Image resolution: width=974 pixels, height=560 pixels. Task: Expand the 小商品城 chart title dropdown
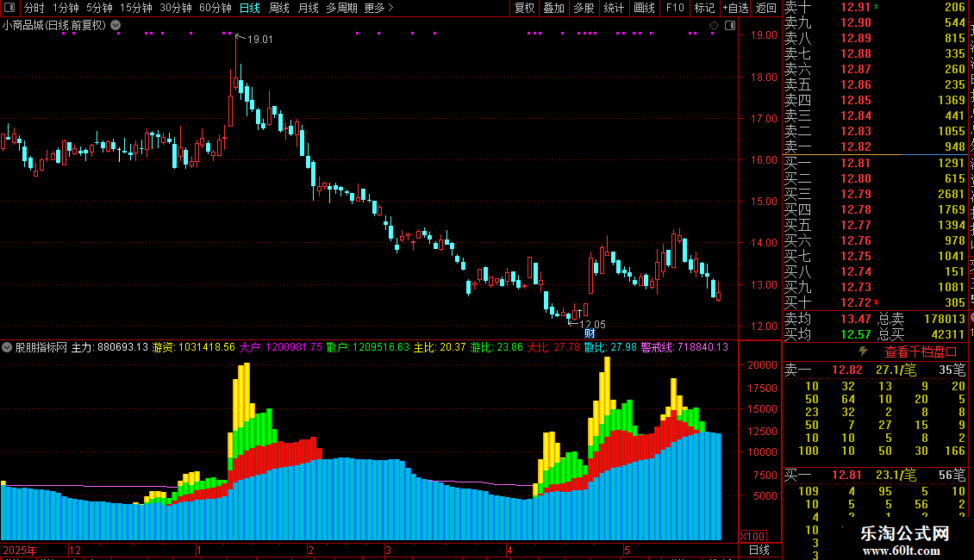pyautogui.click(x=116, y=26)
